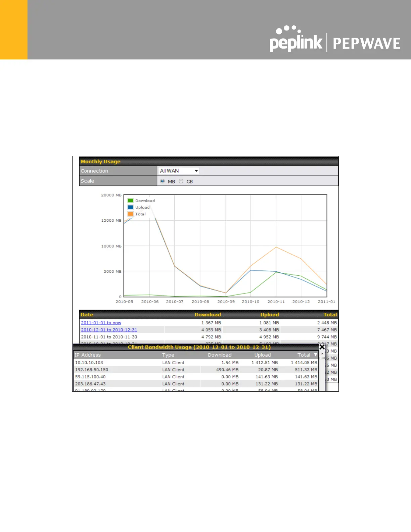Click the blue Upload legend swatch

tap(131, 207)
